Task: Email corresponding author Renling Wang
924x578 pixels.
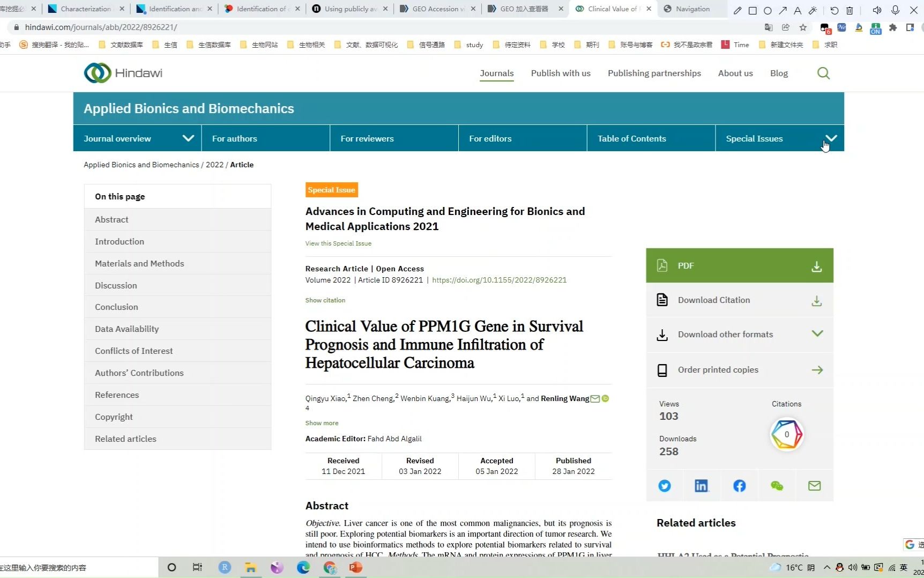Action: coord(595,398)
